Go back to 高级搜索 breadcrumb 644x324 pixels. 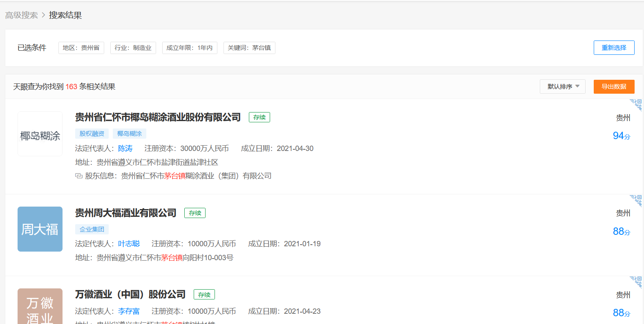[21, 15]
